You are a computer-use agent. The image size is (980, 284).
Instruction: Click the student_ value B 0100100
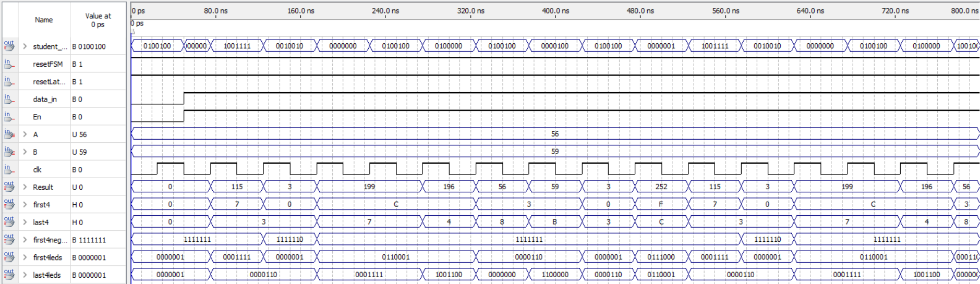pyautogui.click(x=89, y=46)
